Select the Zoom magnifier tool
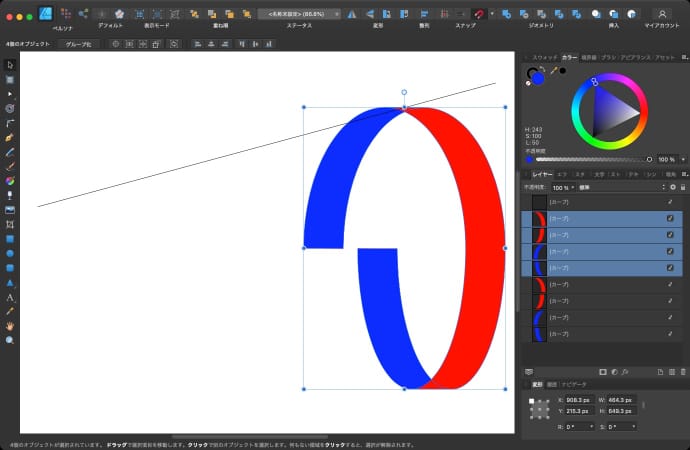The image size is (690, 450). point(10,340)
